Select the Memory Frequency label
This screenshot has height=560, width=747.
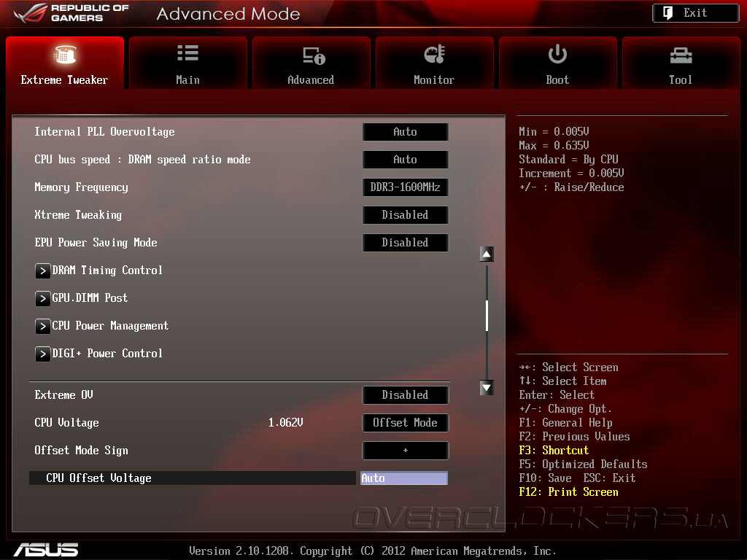click(x=81, y=187)
